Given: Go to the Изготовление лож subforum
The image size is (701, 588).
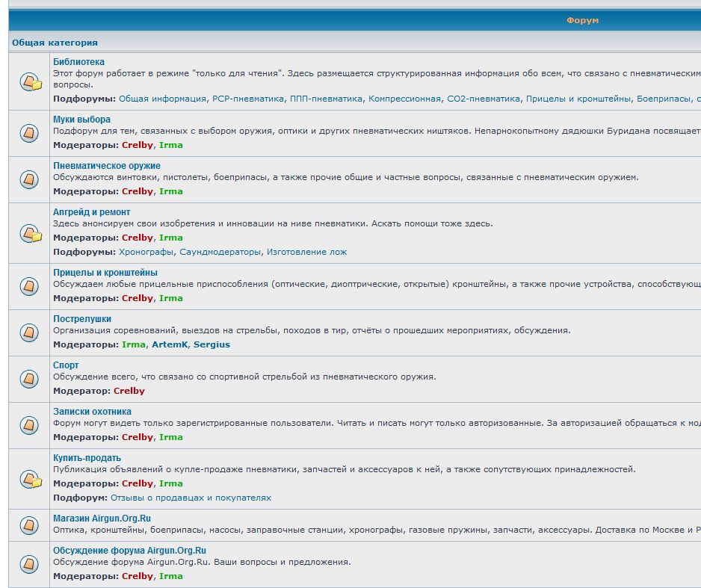Looking at the screenshot, I should tap(306, 252).
